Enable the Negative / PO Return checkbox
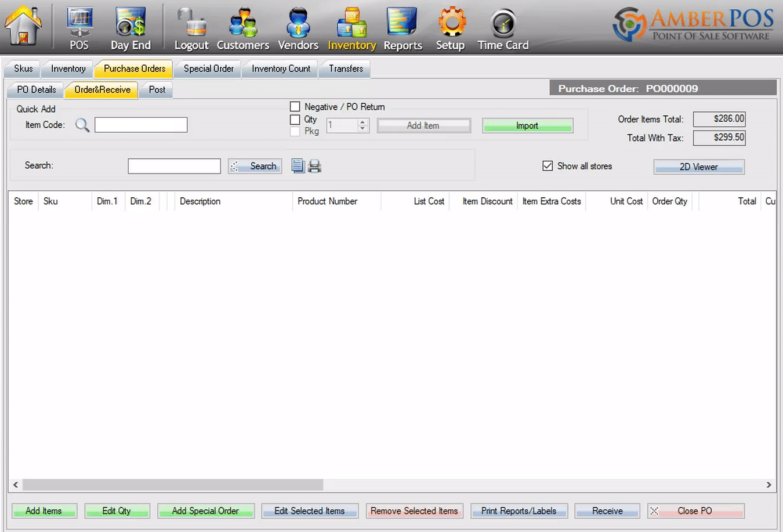The width and height of the screenshot is (783, 532). tap(295, 107)
